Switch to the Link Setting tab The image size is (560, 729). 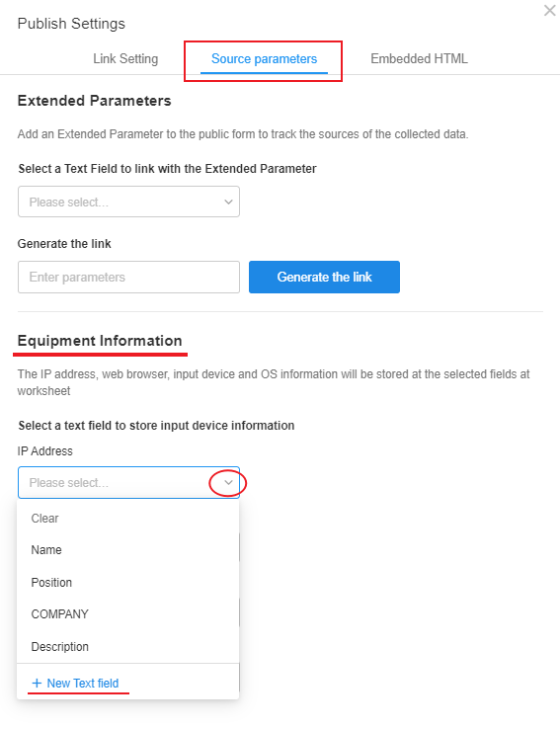pyautogui.click(x=125, y=58)
